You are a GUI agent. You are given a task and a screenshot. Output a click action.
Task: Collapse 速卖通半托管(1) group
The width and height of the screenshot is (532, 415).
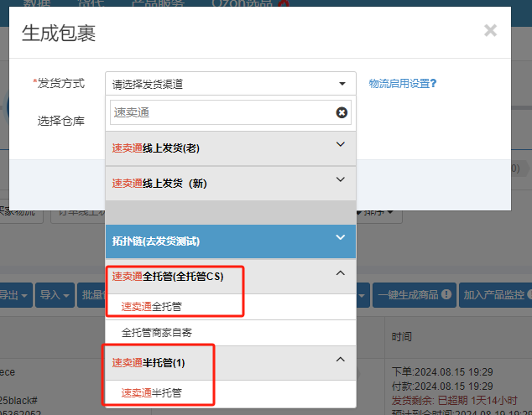[231, 363]
